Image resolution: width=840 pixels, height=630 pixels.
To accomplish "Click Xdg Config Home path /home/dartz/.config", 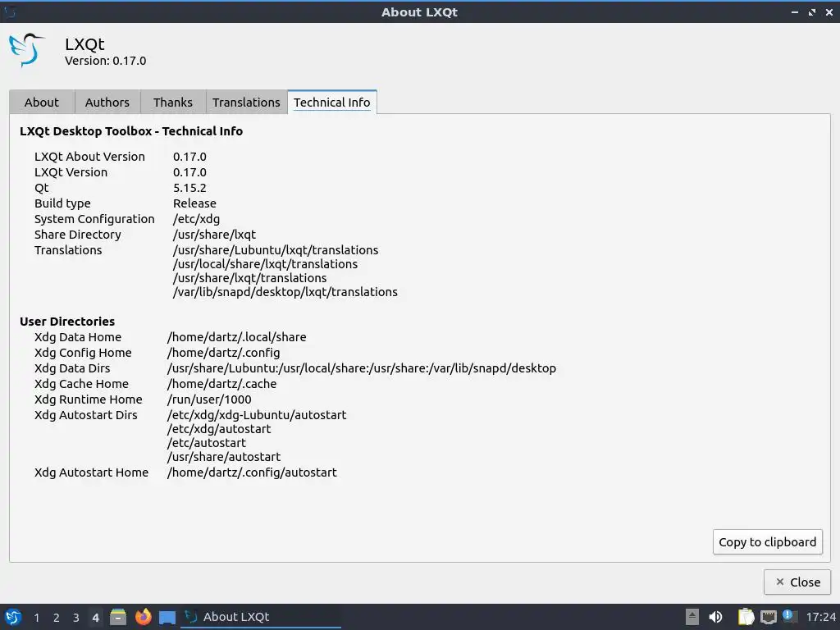I will point(223,353).
